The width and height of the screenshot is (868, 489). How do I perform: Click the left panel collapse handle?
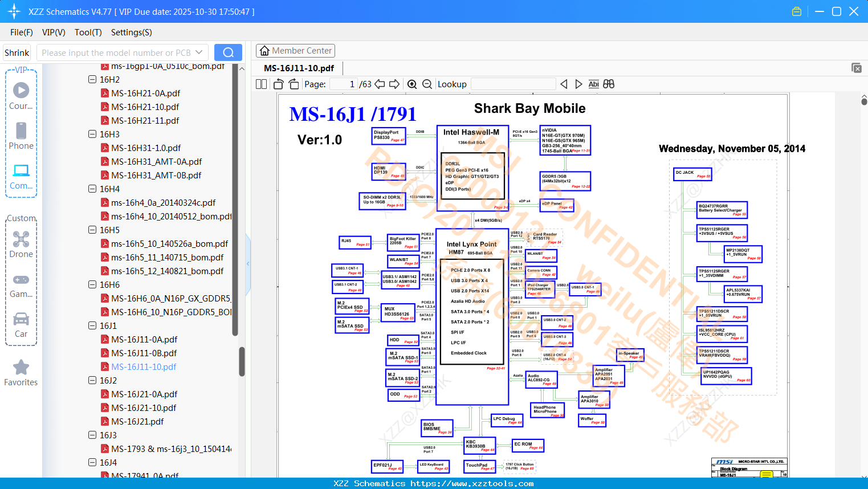coord(248,264)
